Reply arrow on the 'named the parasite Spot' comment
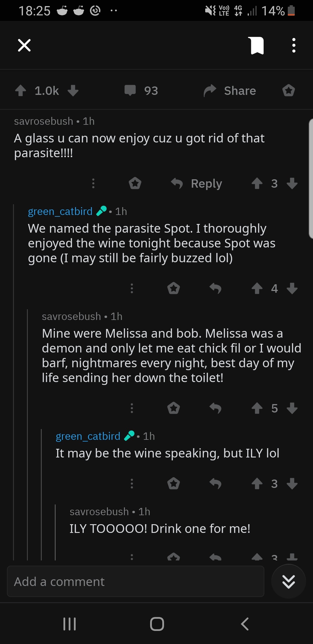Image resolution: width=313 pixels, height=644 pixels. click(x=215, y=288)
